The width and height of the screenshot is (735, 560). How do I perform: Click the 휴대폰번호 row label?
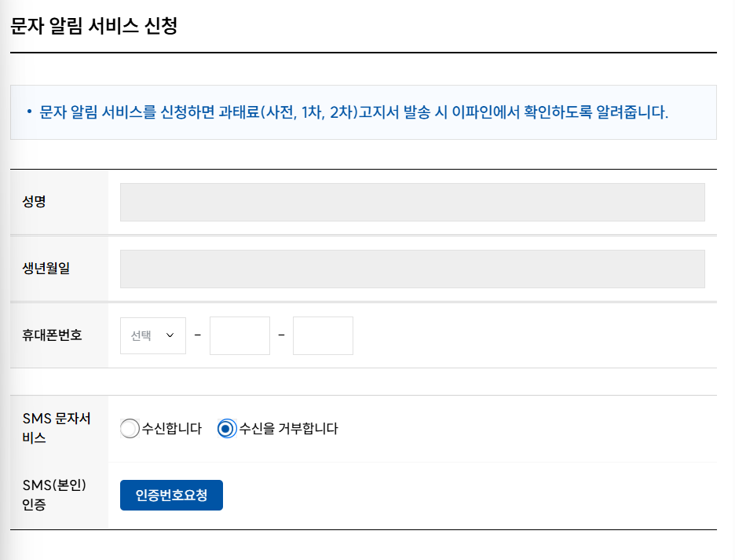(53, 335)
